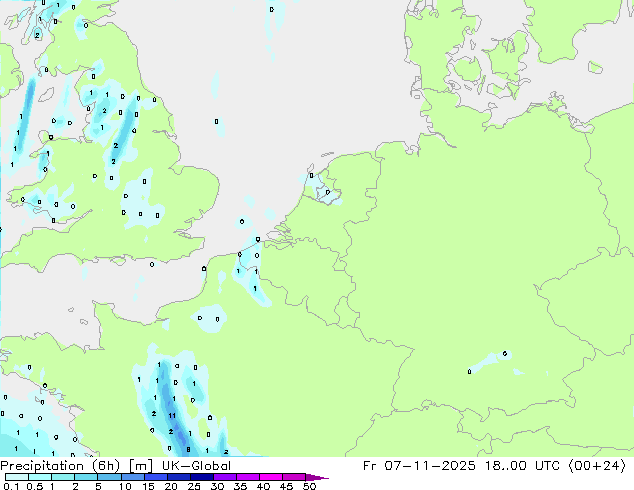This screenshot has width=634, height=490.
Task: Click the magenta 40–45 legend swatch
Action: coord(271,477)
